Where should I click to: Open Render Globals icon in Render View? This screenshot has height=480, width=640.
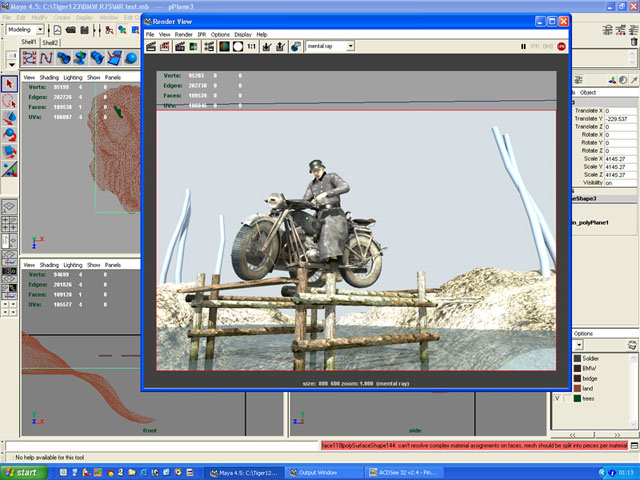(209, 47)
